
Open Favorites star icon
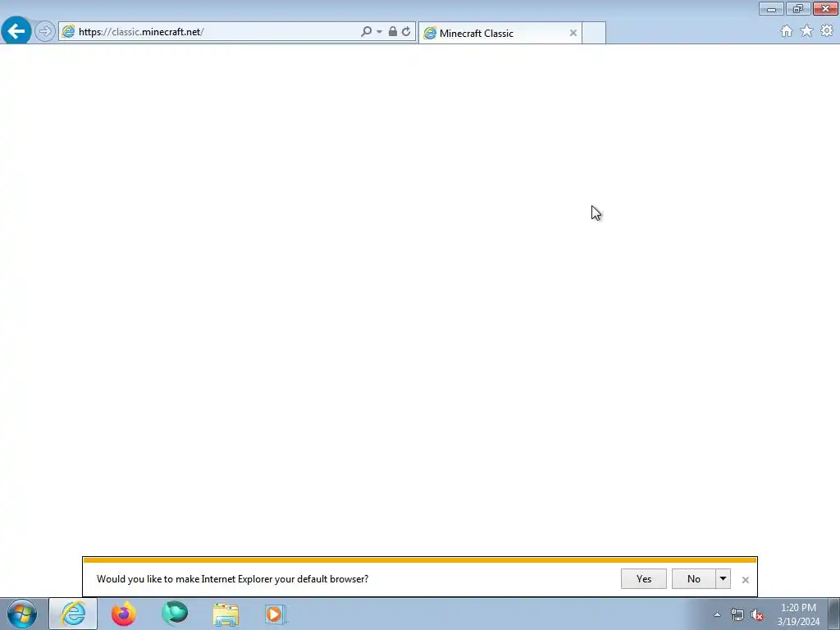pyautogui.click(x=806, y=31)
